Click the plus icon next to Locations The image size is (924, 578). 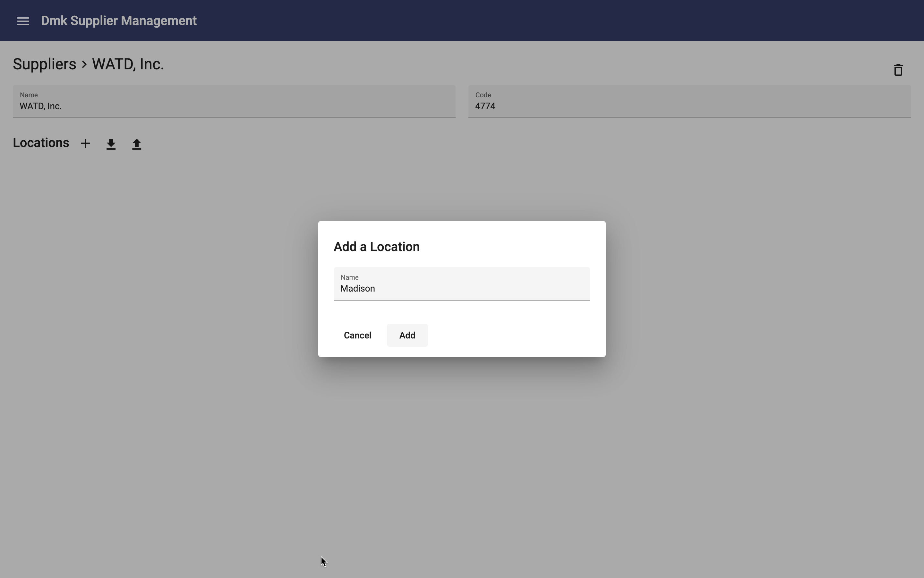(x=86, y=143)
